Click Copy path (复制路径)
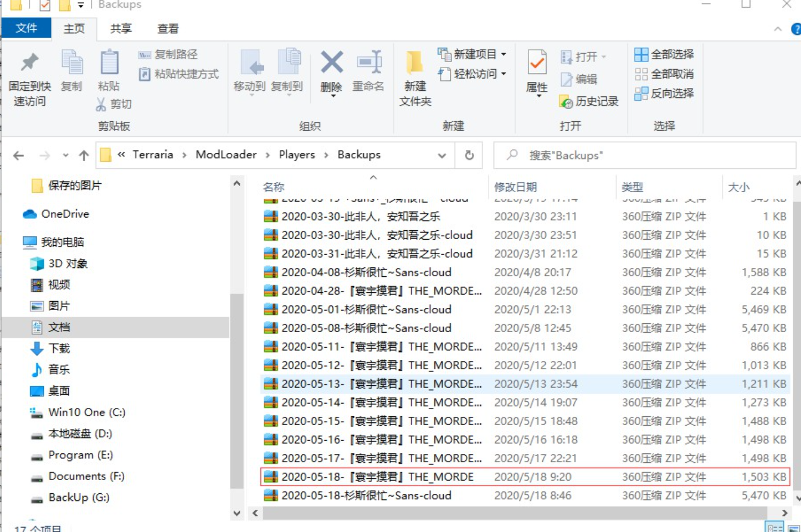 pyautogui.click(x=168, y=54)
